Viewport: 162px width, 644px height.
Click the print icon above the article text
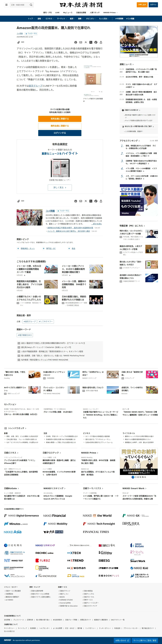point(76,42)
